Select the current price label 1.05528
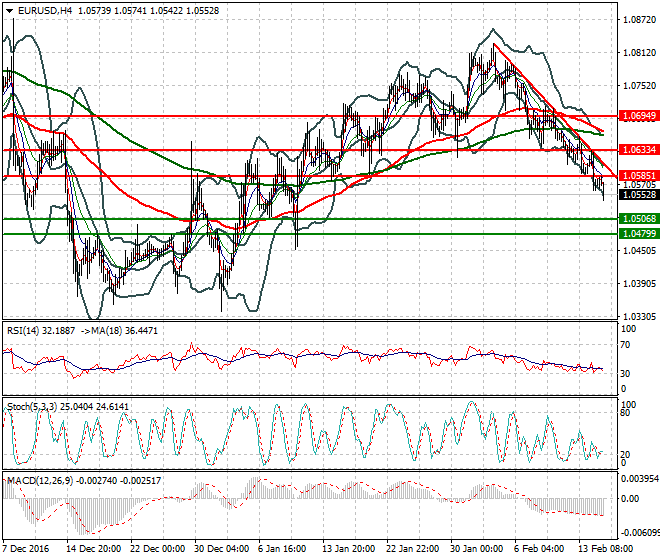This screenshot has width=660, height=560. coord(639,195)
